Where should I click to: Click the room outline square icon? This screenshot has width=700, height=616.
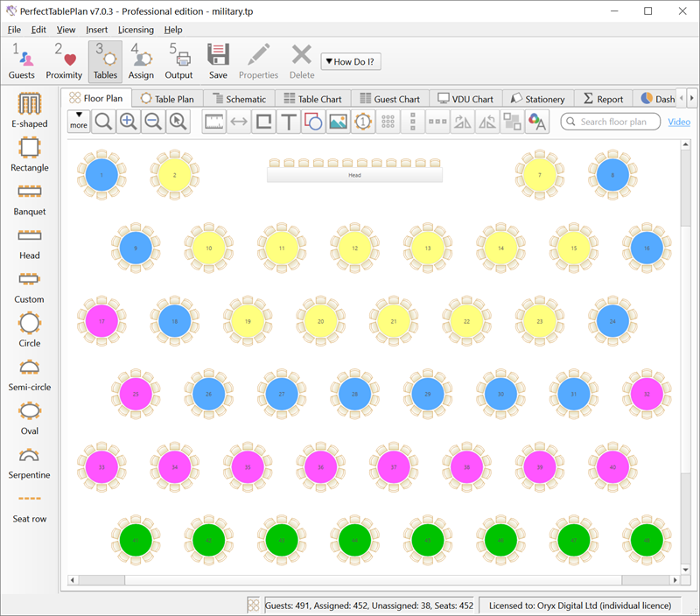264,122
